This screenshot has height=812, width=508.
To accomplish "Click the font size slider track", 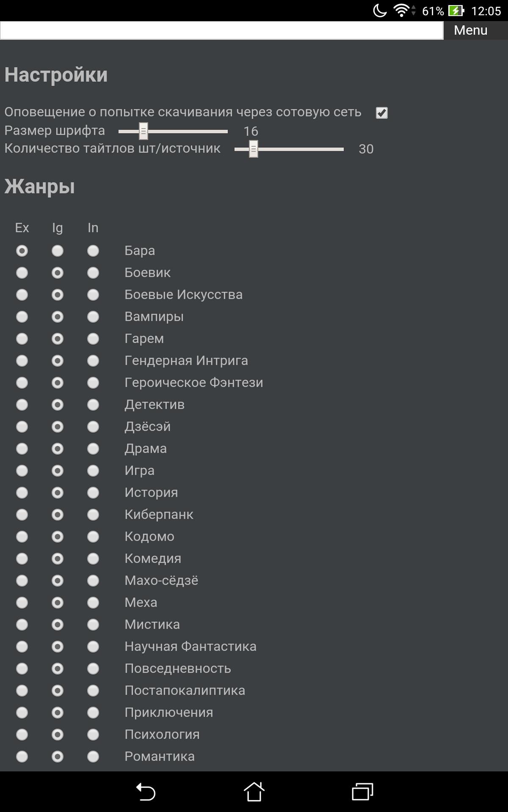I will [x=173, y=132].
